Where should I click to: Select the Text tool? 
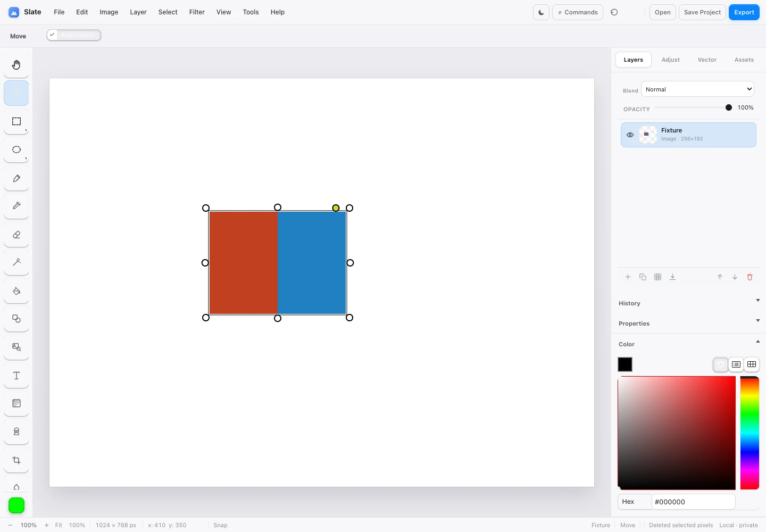(x=16, y=376)
